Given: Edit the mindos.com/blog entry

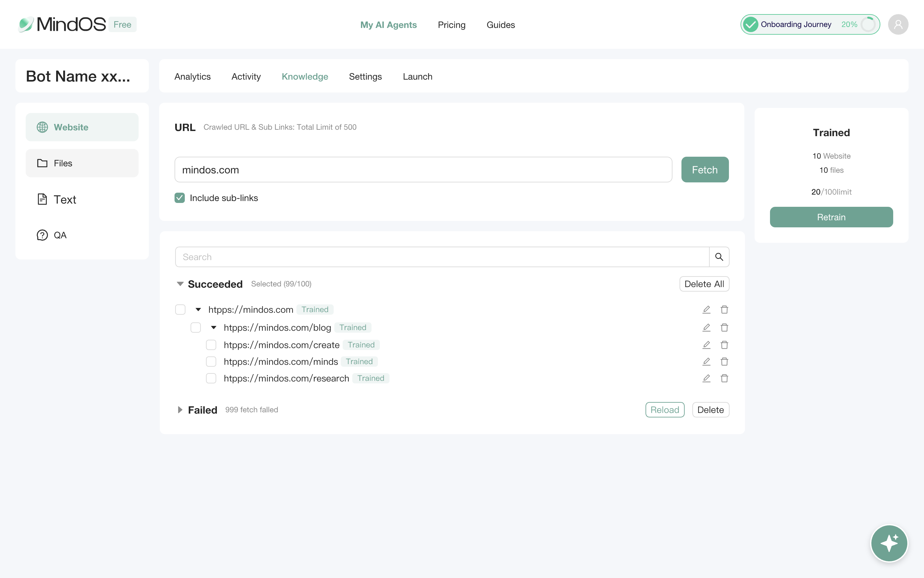Looking at the screenshot, I should 706,328.
